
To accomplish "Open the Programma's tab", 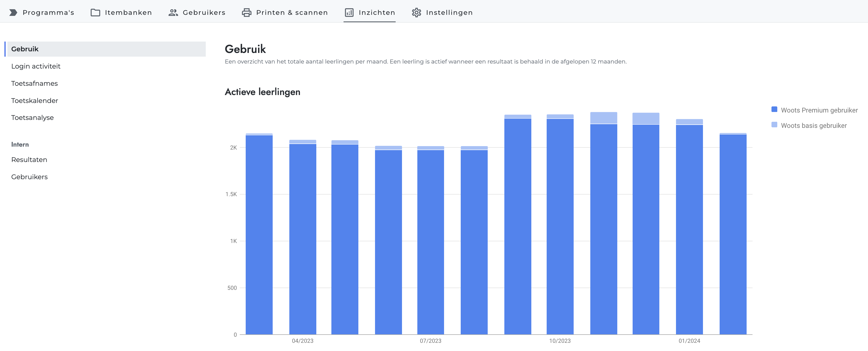I will pos(42,12).
